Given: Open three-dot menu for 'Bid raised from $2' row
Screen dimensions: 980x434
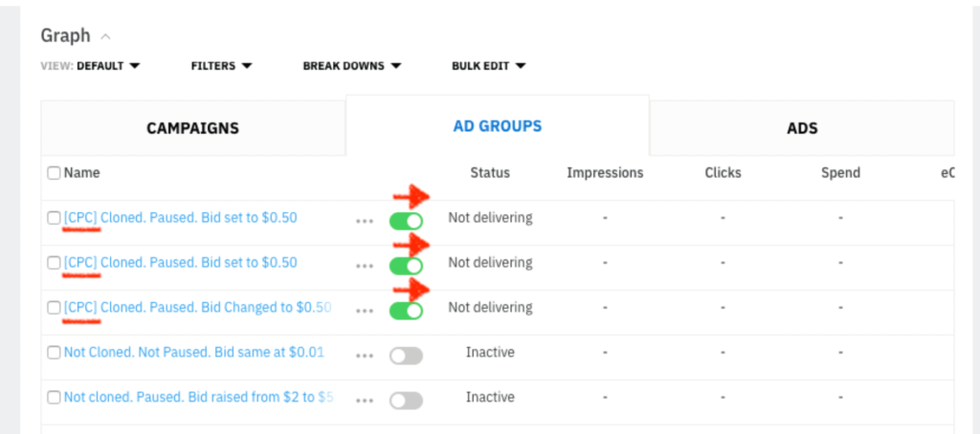Looking at the screenshot, I should (364, 400).
